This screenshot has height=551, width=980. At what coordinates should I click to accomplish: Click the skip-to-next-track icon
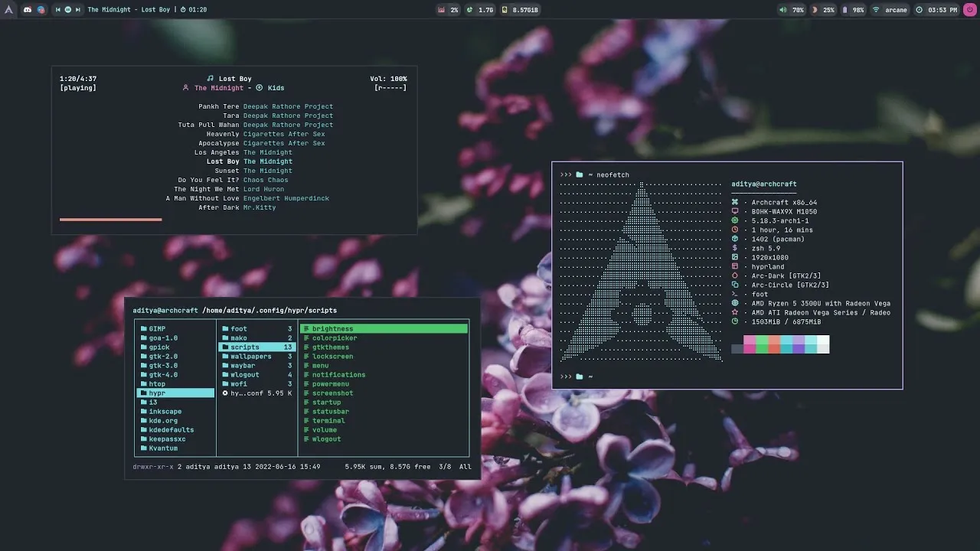click(x=79, y=10)
